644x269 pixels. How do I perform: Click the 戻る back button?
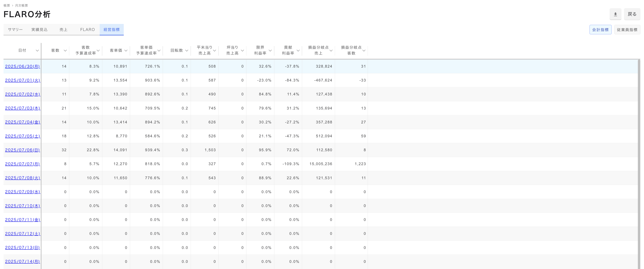pos(632,14)
